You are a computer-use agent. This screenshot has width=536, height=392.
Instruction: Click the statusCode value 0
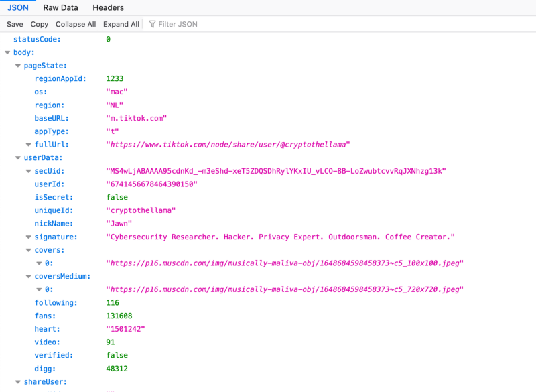pos(108,40)
